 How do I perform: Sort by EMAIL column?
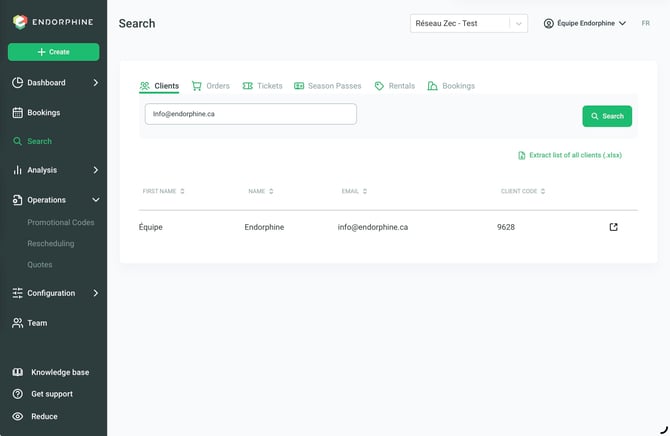(354, 191)
